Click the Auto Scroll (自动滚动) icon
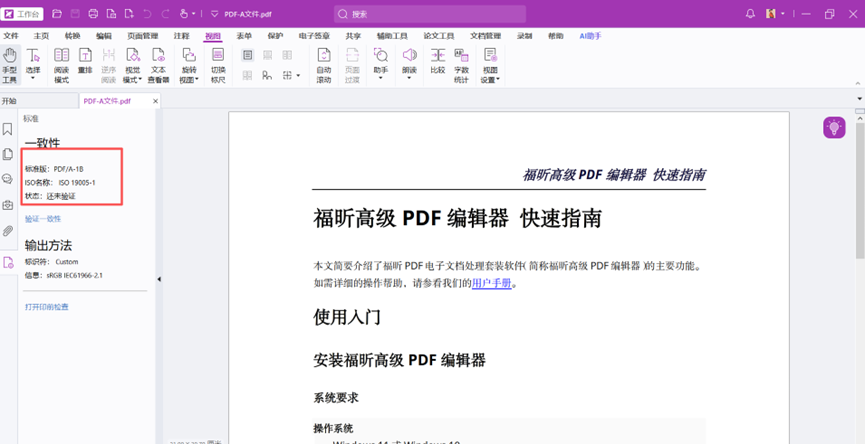Image resolution: width=865 pixels, height=444 pixels. pyautogui.click(x=323, y=65)
